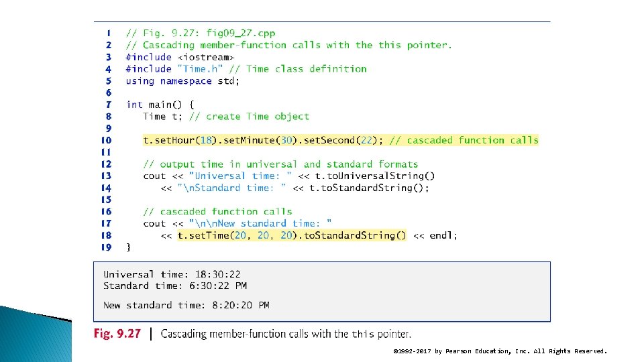Viewport: 644px width, 362px height.
Task: Click highlighted 't.setTime(20, 20, 20).toStandardString()' expression
Action: [292, 235]
